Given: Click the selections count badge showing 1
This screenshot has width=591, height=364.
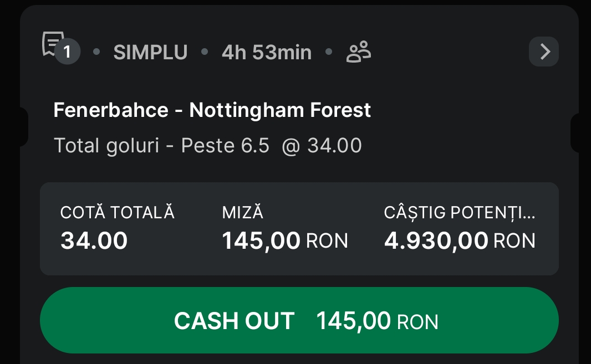Looking at the screenshot, I should pos(68,53).
